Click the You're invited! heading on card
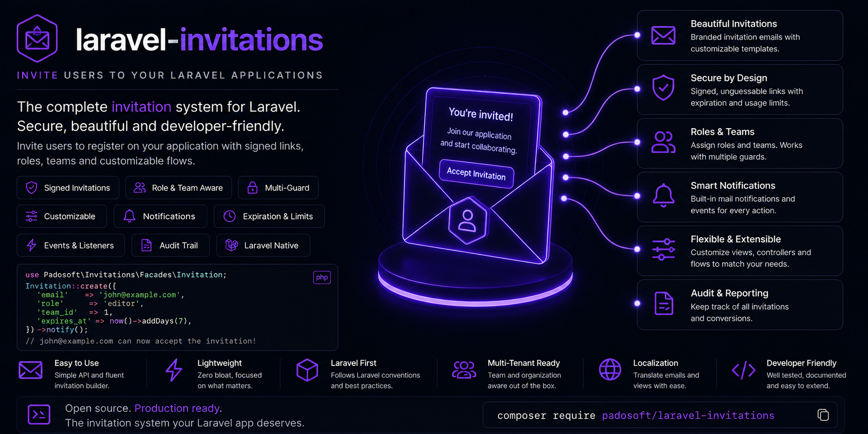 click(x=481, y=114)
